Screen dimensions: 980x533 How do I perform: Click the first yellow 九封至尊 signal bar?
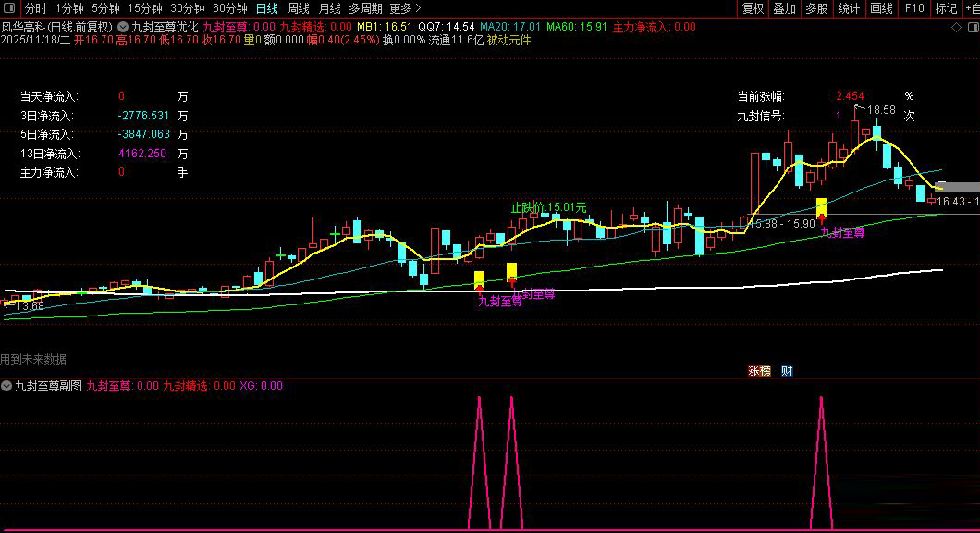pos(480,279)
